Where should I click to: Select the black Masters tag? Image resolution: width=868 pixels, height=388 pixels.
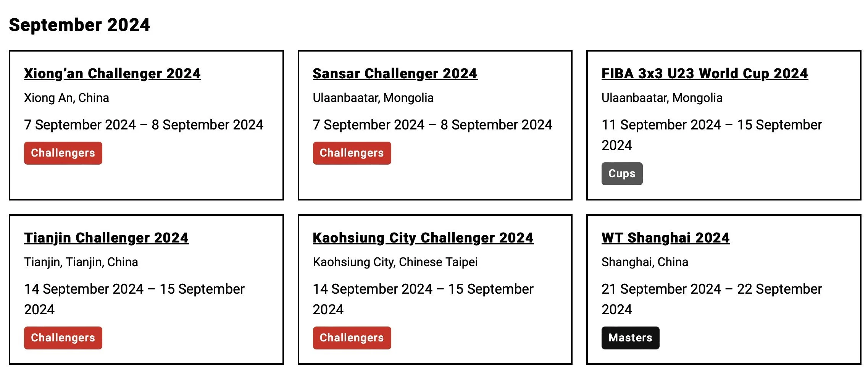point(630,338)
